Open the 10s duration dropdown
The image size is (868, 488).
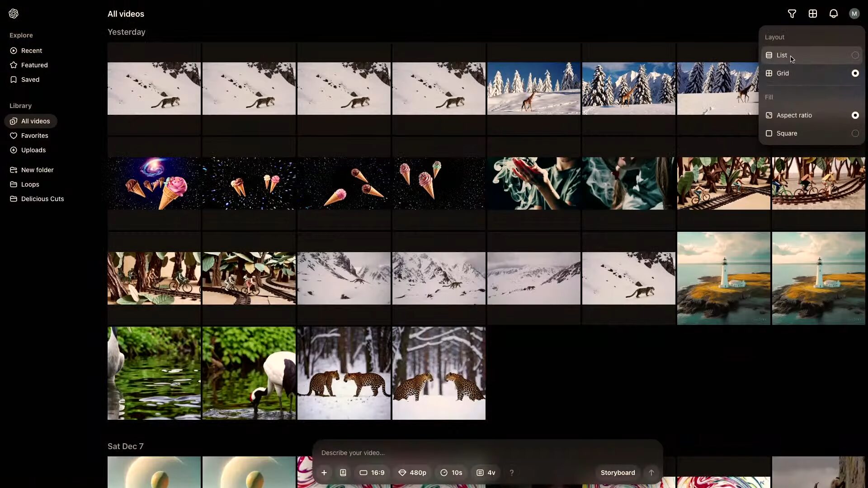pos(451,473)
